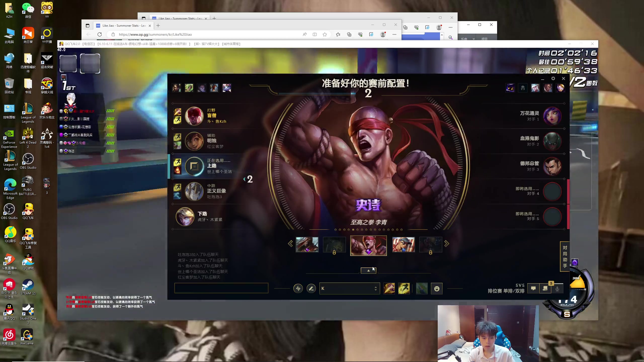Click enemy 德邦总管 champion portrait
This screenshot has height=362, width=644.
pos(552,166)
